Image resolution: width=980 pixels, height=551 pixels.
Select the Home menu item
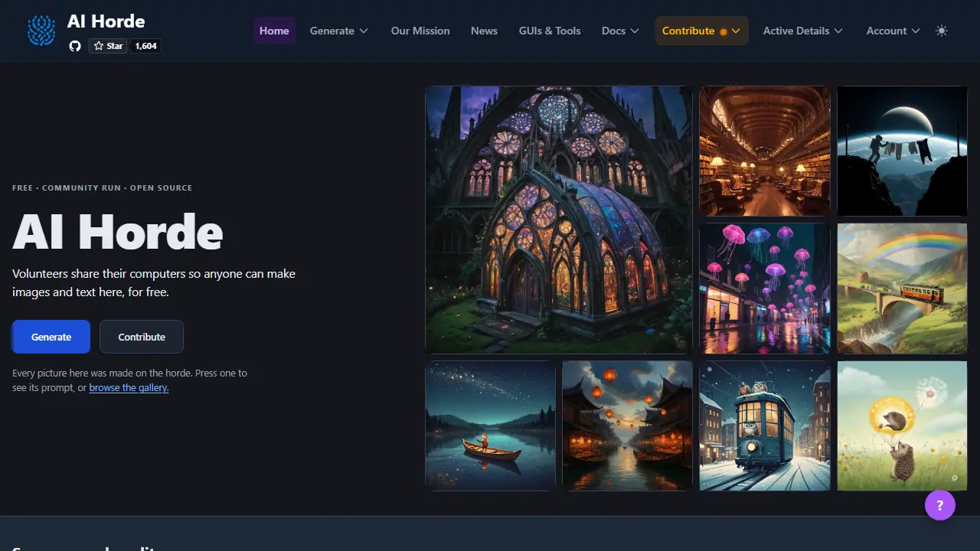pyautogui.click(x=274, y=31)
